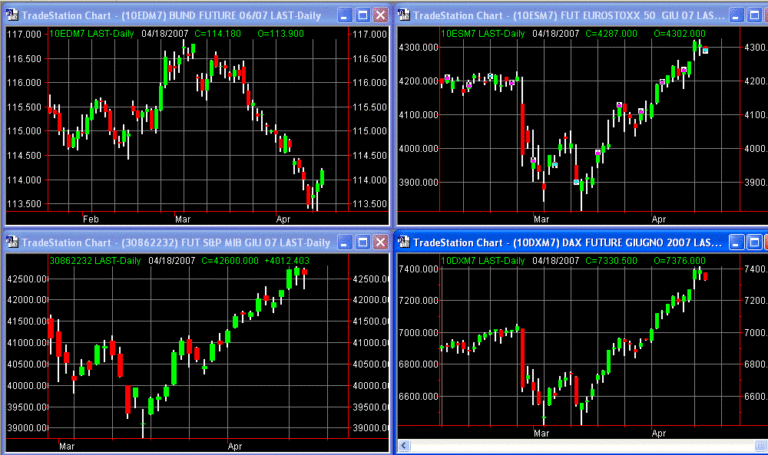
Task: Open the Eurostoxx 50 chart window icon menu
Action: (x=406, y=15)
